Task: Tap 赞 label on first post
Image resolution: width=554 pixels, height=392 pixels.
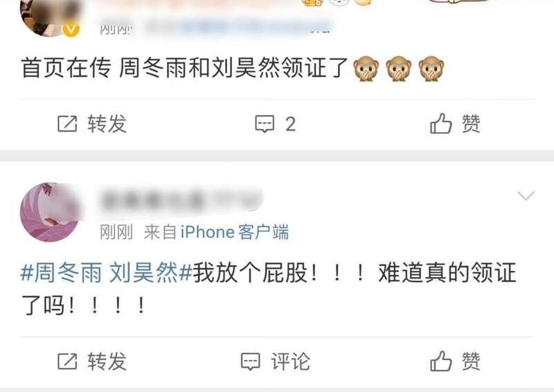Action: click(471, 124)
